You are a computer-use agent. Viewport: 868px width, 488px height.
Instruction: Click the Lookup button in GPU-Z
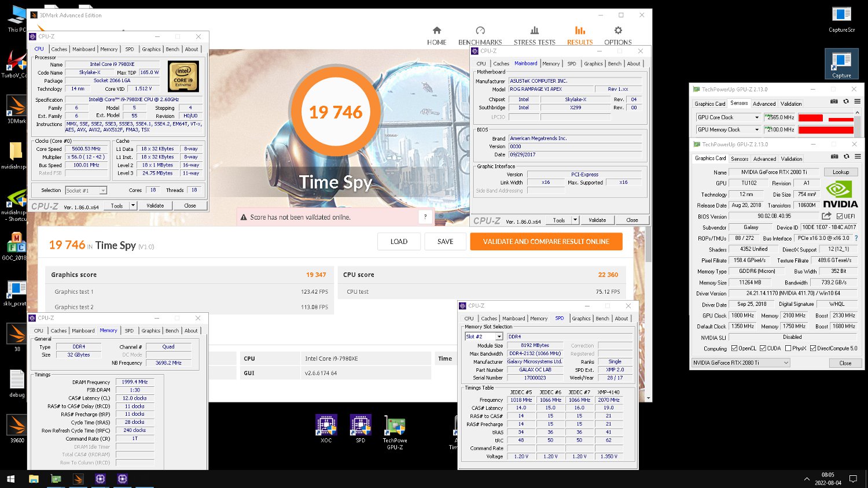pos(841,172)
